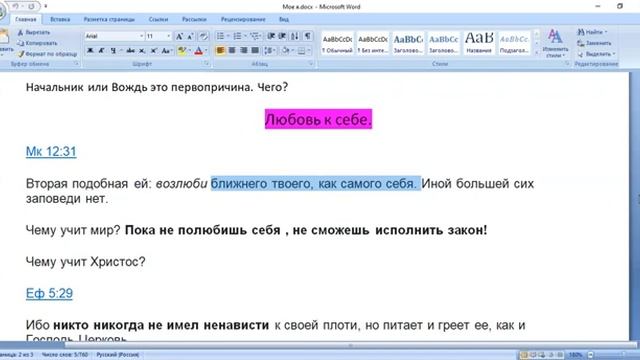Open the Clipboard (Буфер обмена) dialog launcher
This screenshot has width=640, height=360.
coord(76,64)
